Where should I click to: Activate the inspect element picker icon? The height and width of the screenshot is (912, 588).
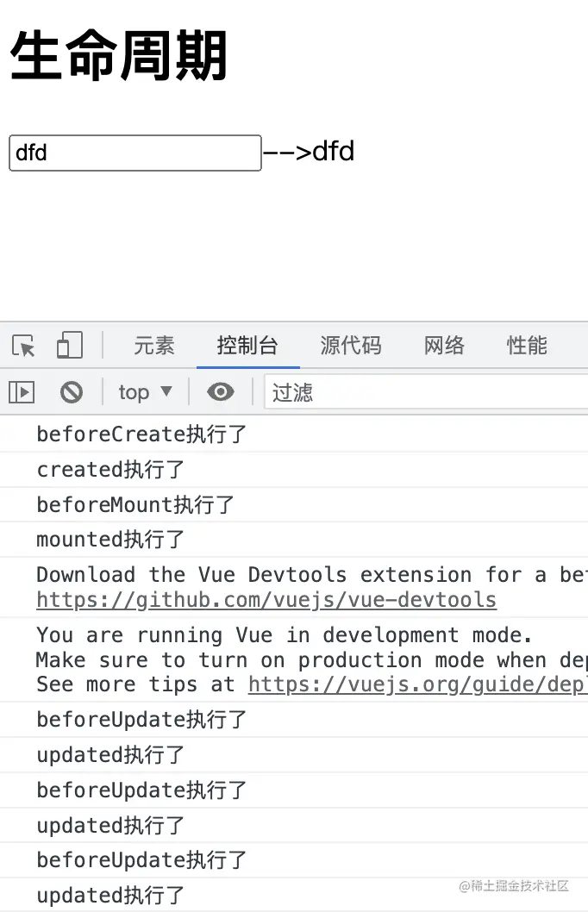coord(24,346)
